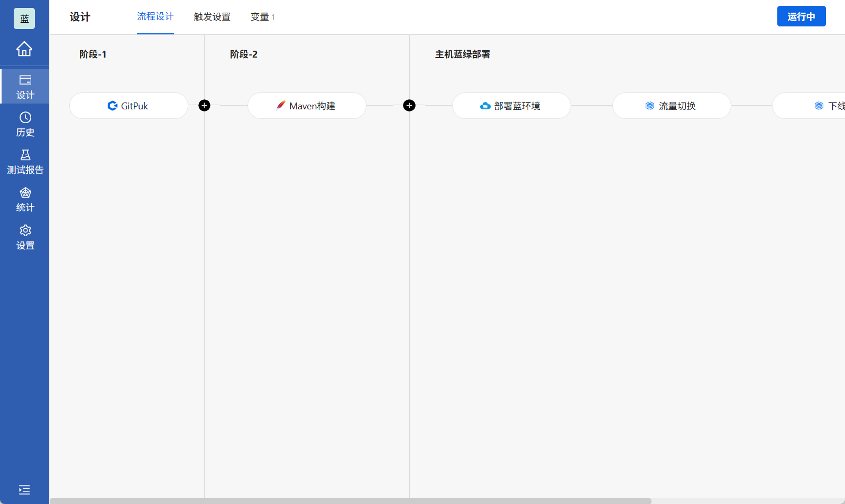
Task: Open the home icon in sidebar
Action: coord(24,49)
